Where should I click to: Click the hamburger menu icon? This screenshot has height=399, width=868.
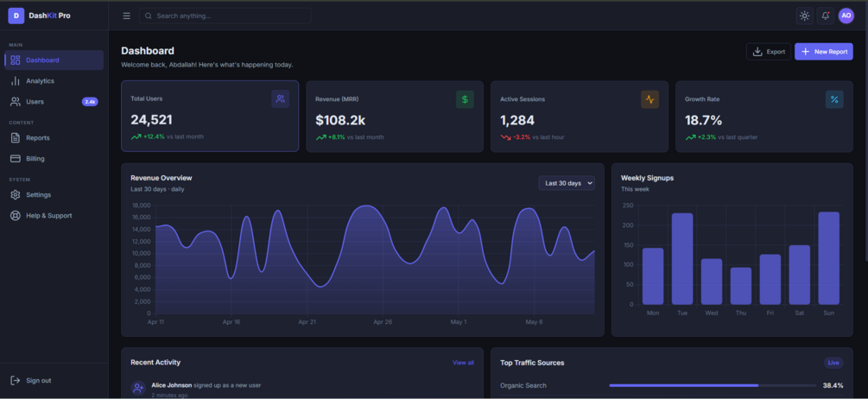[127, 16]
